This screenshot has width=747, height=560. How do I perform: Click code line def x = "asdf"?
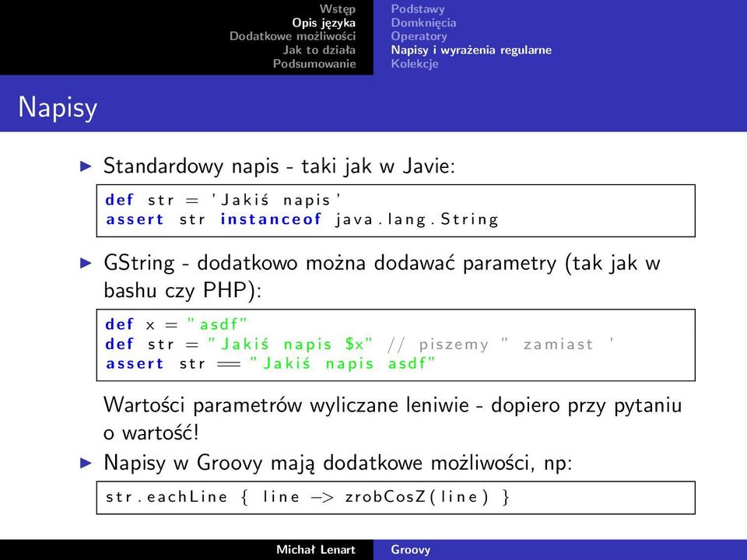pyautogui.click(x=177, y=325)
